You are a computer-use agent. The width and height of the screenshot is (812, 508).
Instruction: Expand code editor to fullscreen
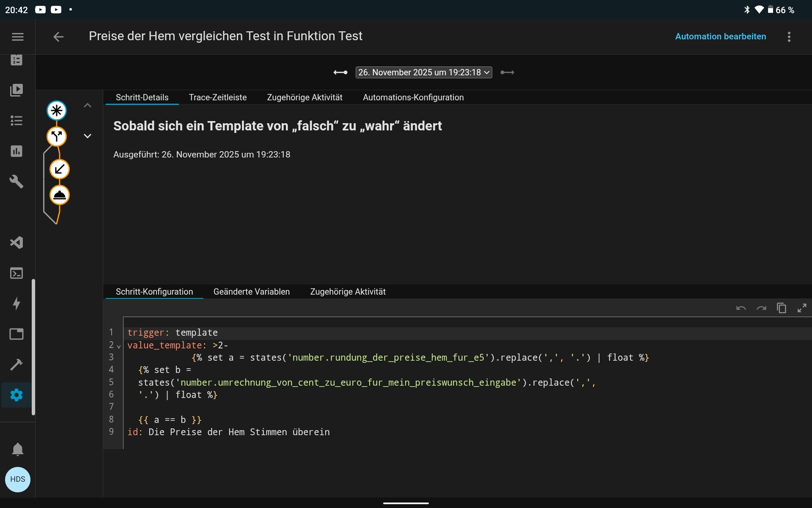tap(801, 308)
